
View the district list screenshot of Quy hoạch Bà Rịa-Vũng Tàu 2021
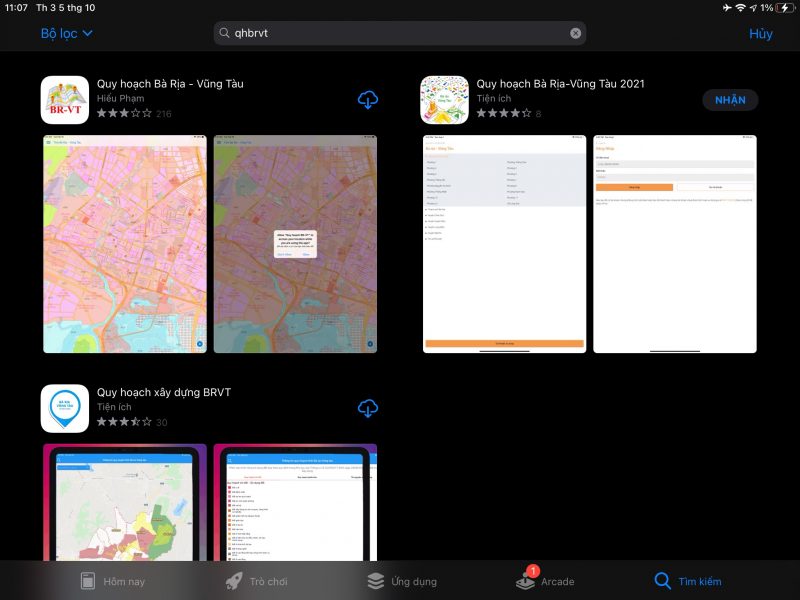pos(505,244)
